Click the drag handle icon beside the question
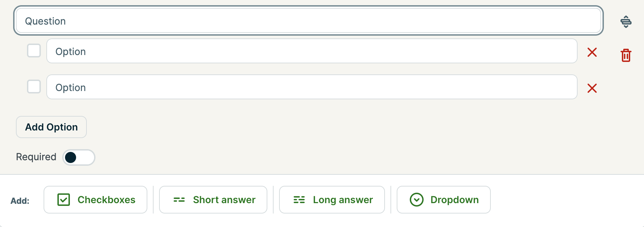 626,21
